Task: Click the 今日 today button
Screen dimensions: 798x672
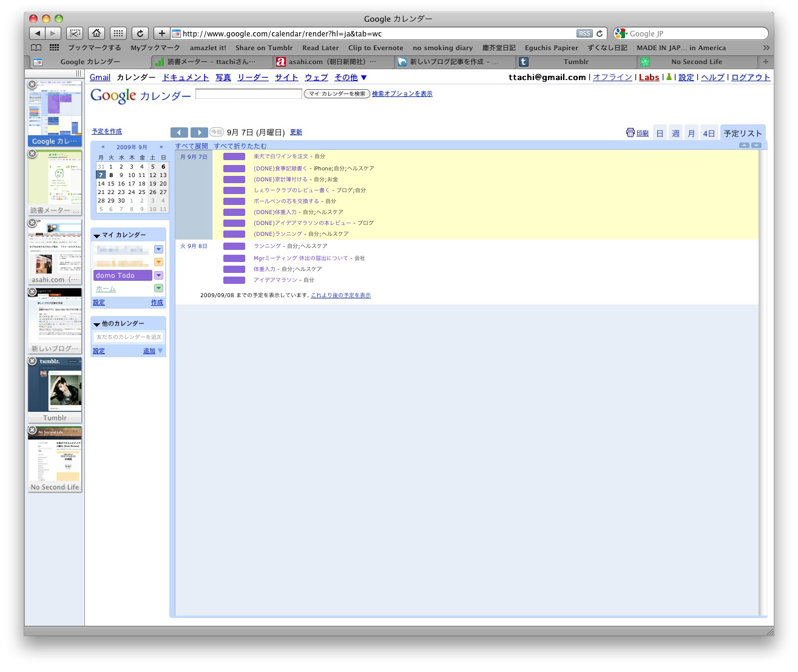Action: 217,132
